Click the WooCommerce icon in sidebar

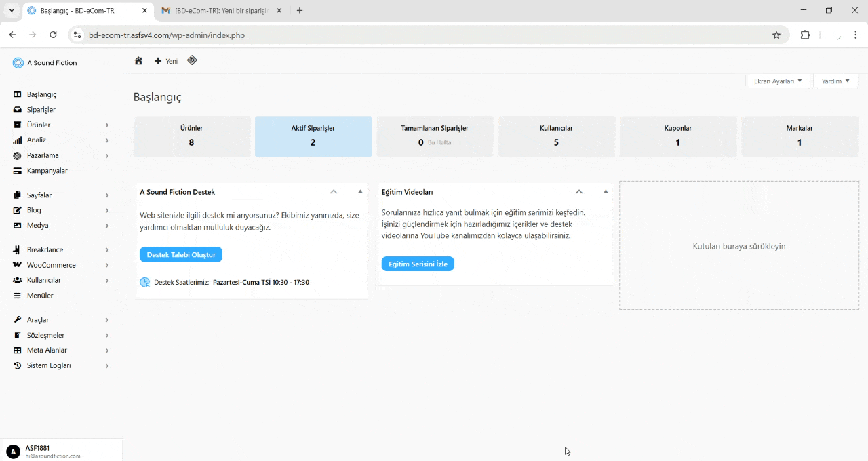point(16,264)
